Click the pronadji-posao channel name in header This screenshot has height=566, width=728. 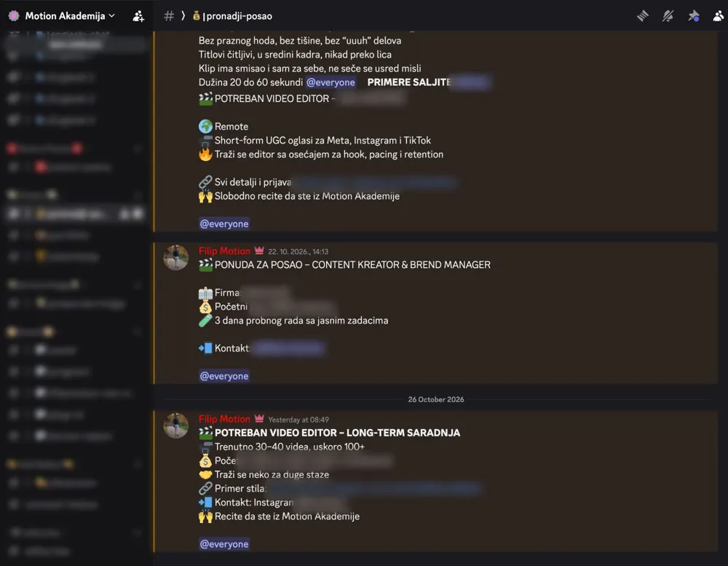coord(237,16)
